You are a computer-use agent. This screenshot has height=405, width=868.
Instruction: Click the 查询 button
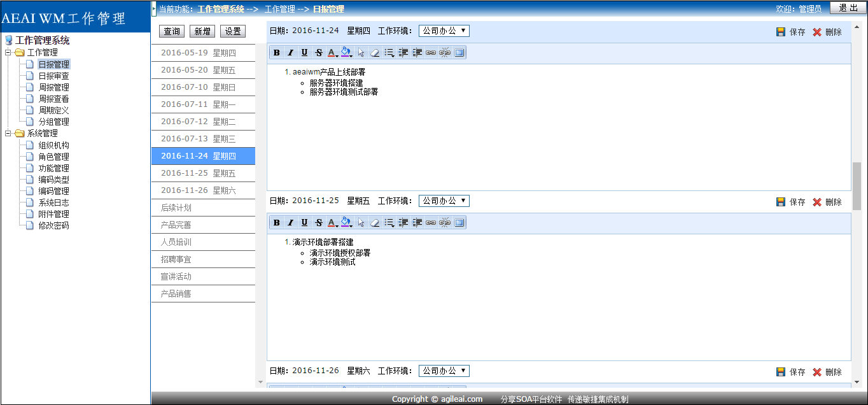[x=172, y=32]
